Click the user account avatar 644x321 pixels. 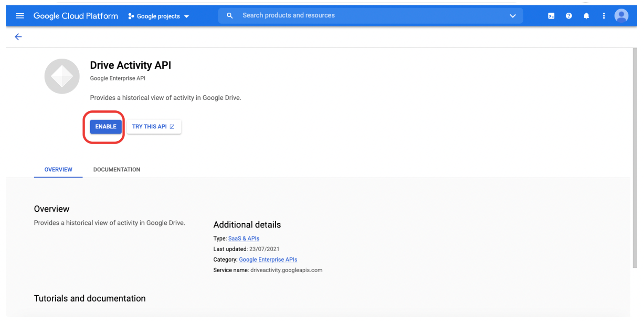coord(621,16)
